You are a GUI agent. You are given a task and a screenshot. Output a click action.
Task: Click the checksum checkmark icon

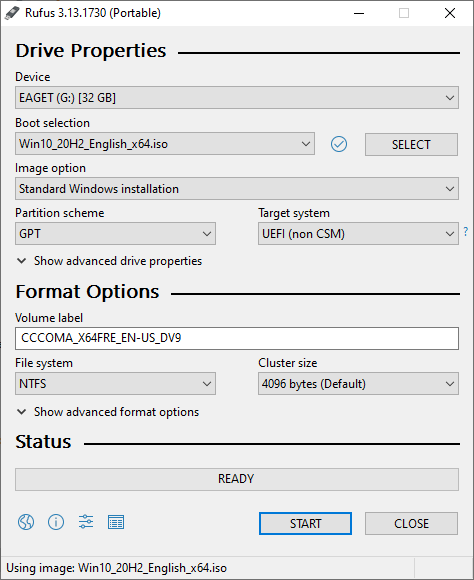[339, 144]
